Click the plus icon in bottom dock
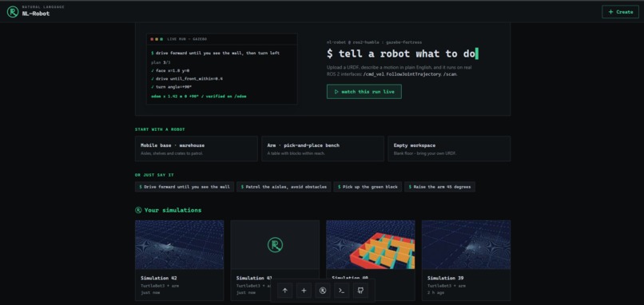This screenshot has height=305, width=644. (x=304, y=291)
